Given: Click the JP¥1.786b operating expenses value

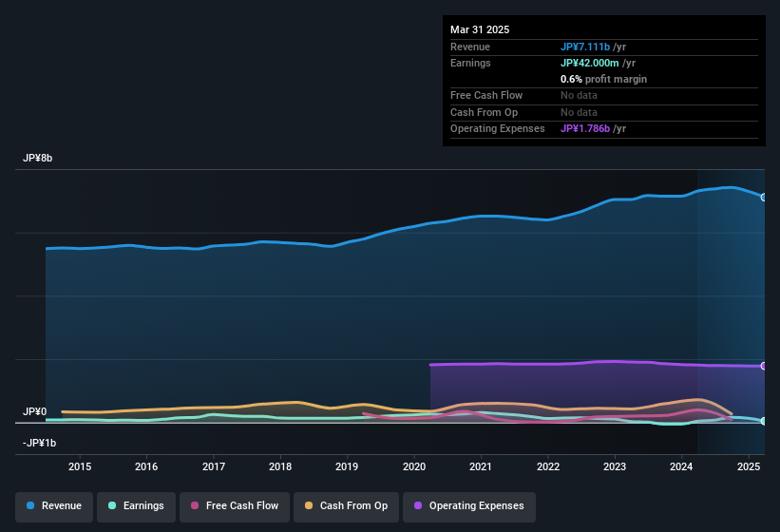Looking at the screenshot, I should 585,129.
